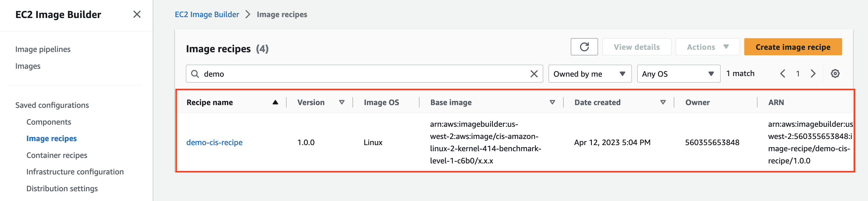Click the image-recipe ARN cell
Viewport: 868px width, 201px height.
[810, 143]
